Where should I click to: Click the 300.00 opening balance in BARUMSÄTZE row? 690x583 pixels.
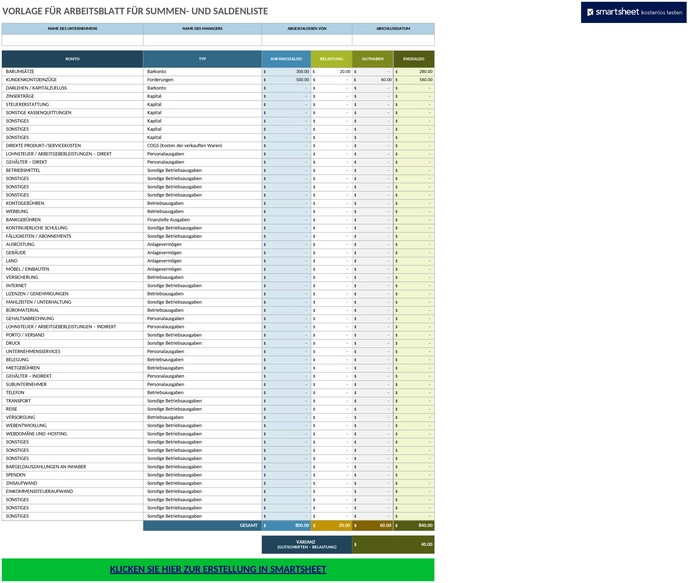286,71
